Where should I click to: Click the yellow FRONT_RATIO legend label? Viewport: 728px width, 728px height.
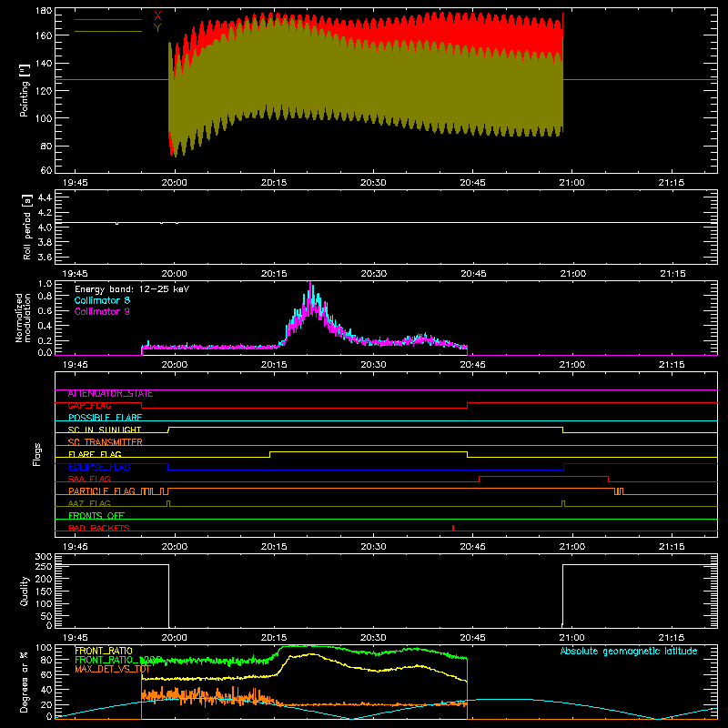pyautogui.click(x=104, y=651)
